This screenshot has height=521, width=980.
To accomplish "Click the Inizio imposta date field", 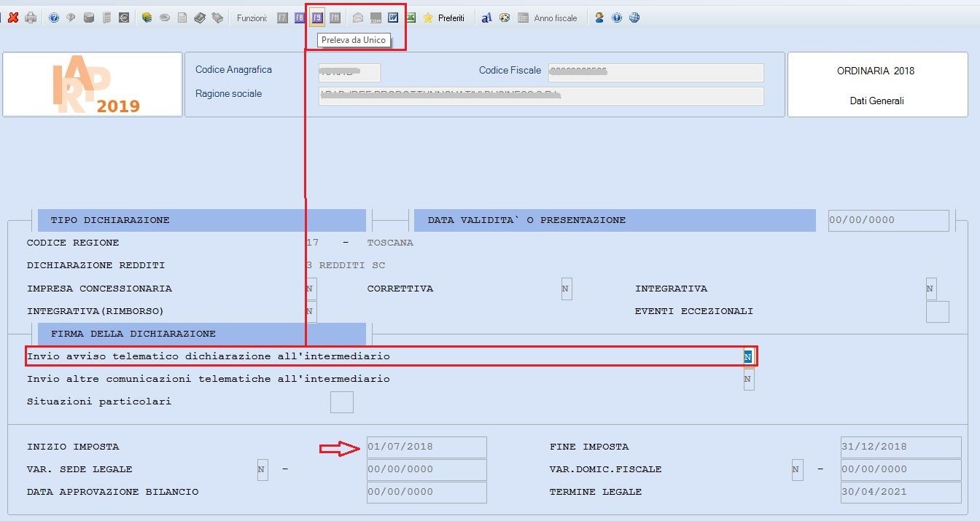I will click(427, 447).
